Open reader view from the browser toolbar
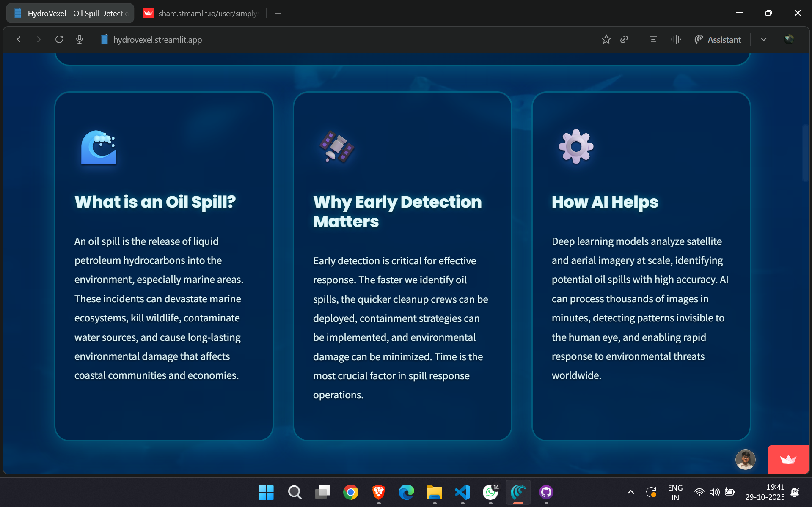 (652, 39)
